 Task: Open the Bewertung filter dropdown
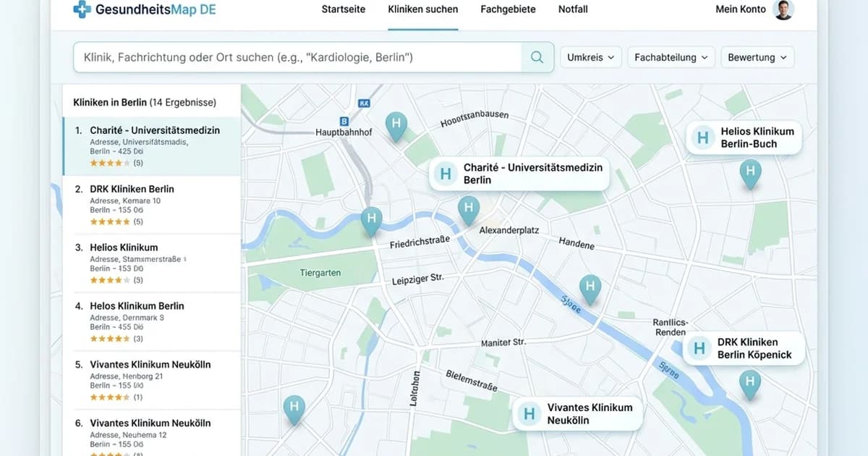pos(757,57)
